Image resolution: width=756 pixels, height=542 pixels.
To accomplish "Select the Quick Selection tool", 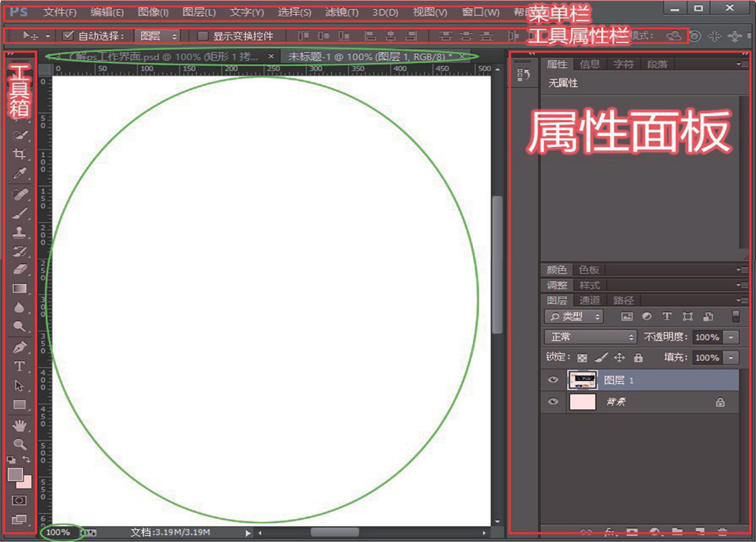I will click(x=20, y=135).
